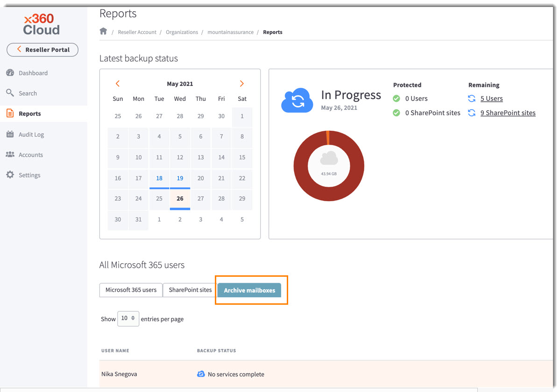Viewport: 560px width, 392px height.
Task: Advance to June with the forward arrow
Action: (x=242, y=83)
